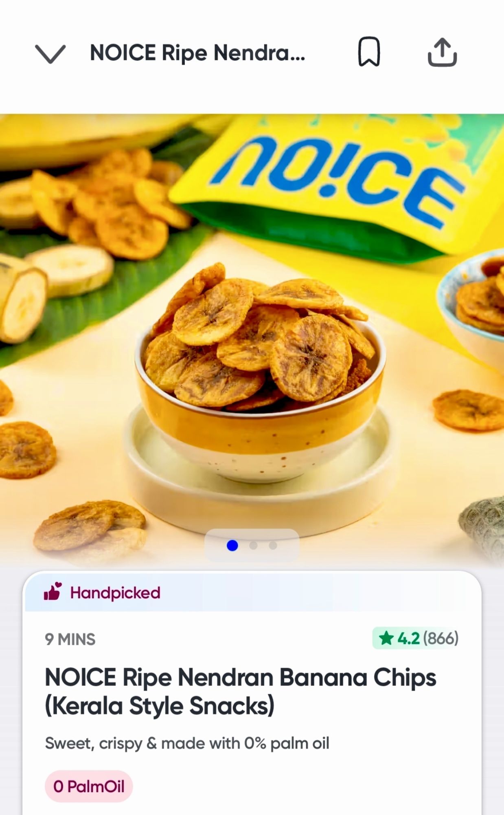The image size is (504, 815).
Task: Go to the third carousel dot
Action: [273, 545]
